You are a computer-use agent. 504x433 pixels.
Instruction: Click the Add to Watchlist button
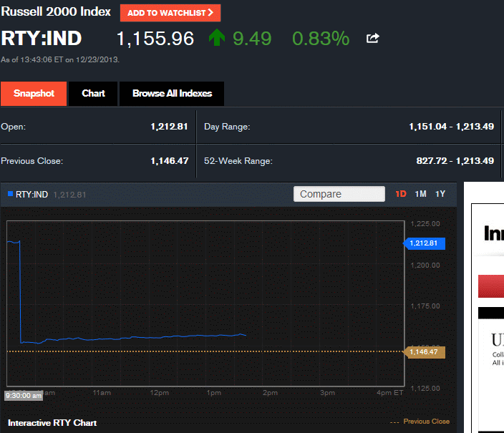click(x=170, y=13)
